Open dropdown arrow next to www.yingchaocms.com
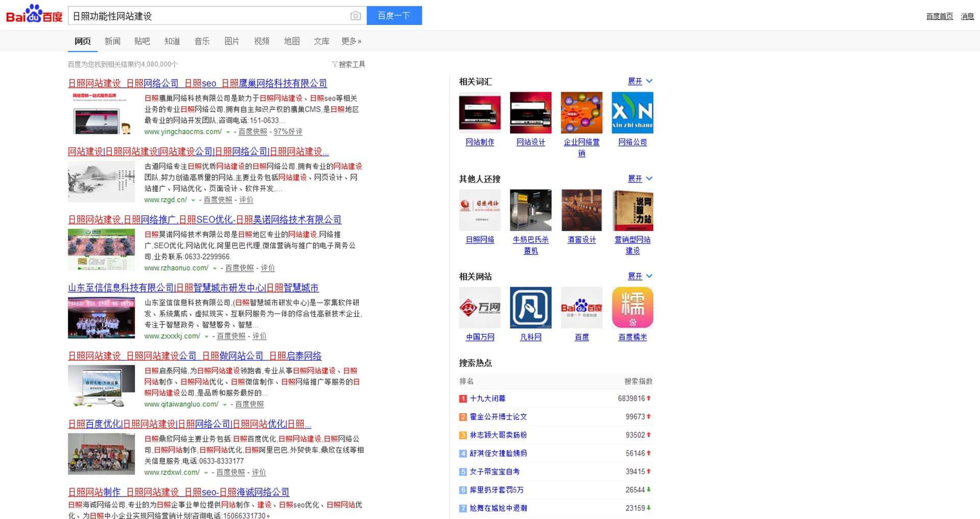This screenshot has width=980, height=519. point(228,132)
